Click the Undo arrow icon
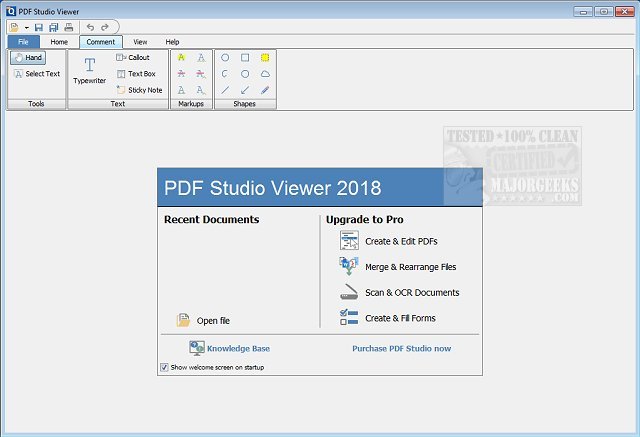Viewport: 640px width, 437px height. tap(90, 27)
